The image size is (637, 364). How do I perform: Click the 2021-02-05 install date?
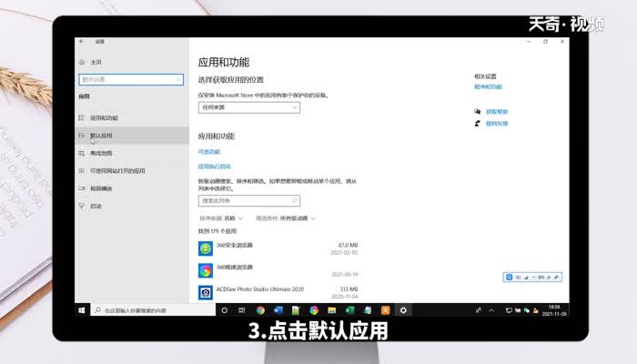tap(344, 252)
